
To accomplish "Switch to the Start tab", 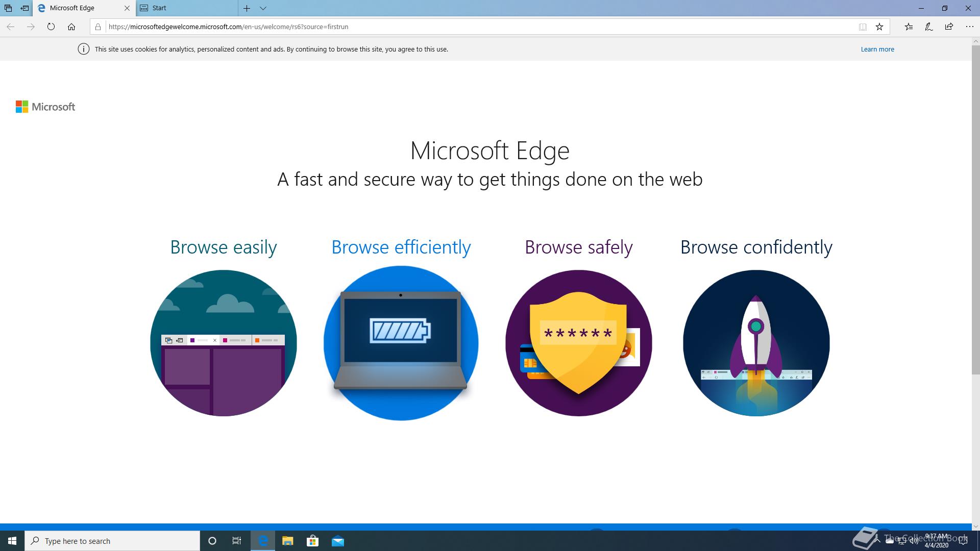I will point(186,8).
